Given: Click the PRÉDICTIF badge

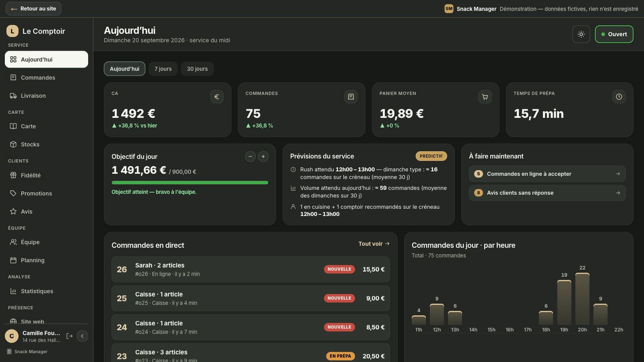Looking at the screenshot, I should click(x=431, y=156).
